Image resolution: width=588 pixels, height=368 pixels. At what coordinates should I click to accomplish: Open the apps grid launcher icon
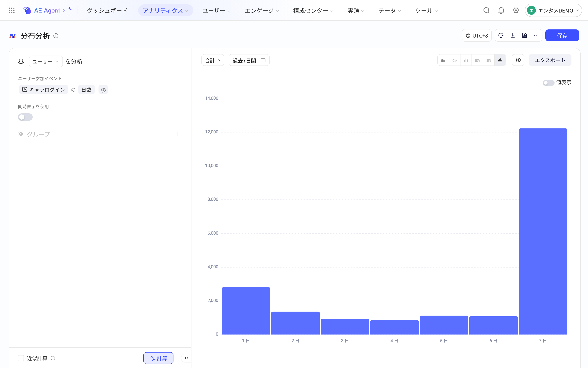12,10
